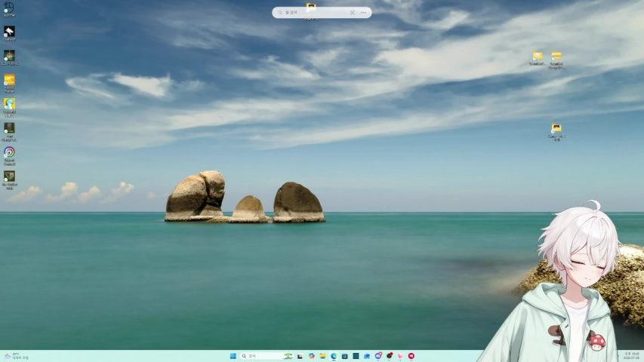Open the colorful Copilot taskbar icon

point(312,356)
